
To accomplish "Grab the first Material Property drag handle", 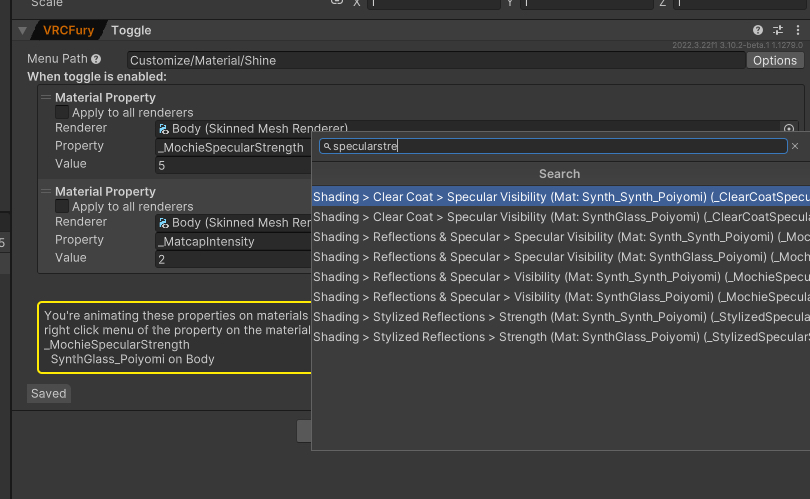I will pos(46,98).
